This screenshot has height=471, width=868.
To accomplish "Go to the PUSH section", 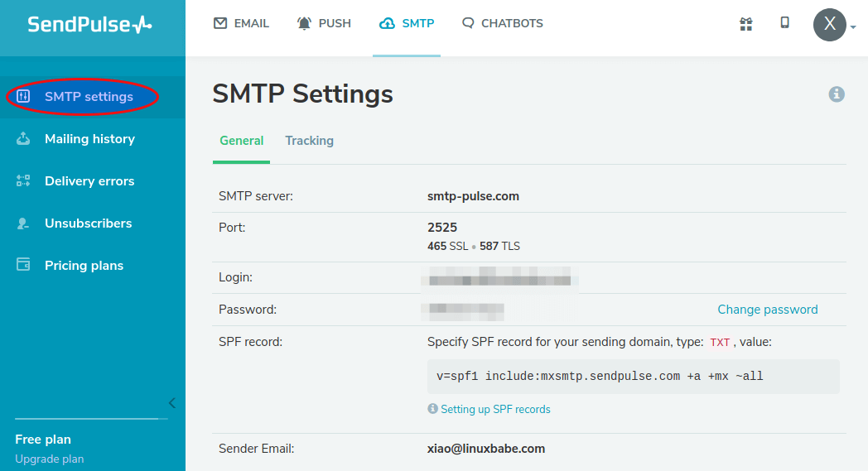I will tap(324, 24).
